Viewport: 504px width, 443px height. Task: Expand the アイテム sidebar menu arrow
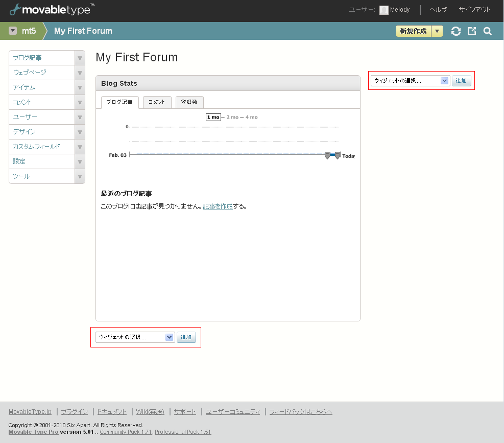[x=80, y=88]
